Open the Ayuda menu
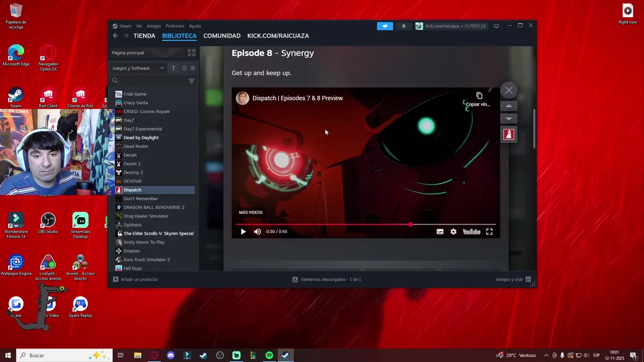This screenshot has height=362, width=644. 195,26
